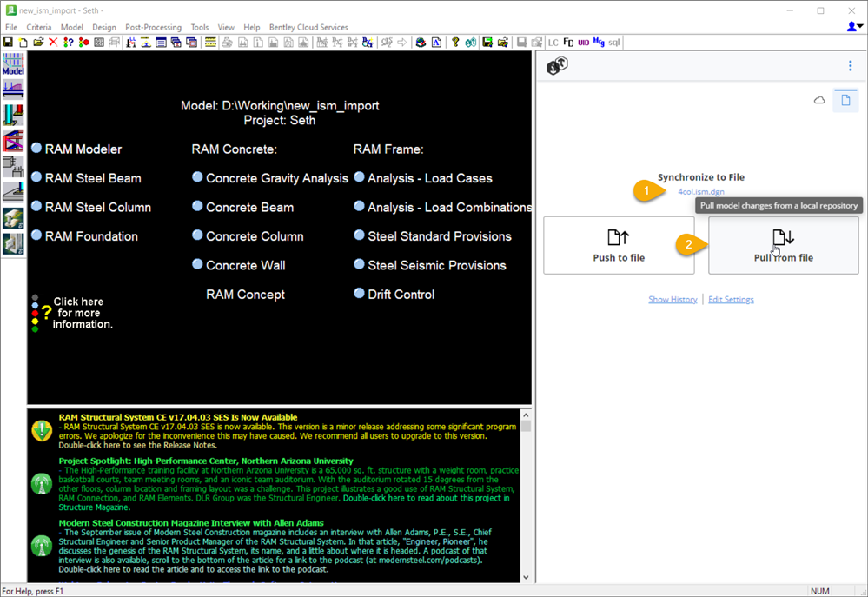The height and width of the screenshot is (597, 868).
Task: Open the foundation module sidebar icon
Action: 13,192
